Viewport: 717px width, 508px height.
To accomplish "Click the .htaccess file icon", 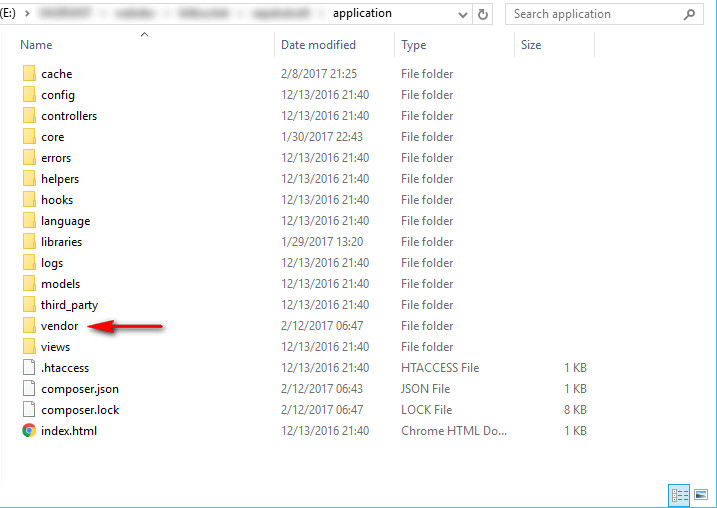I will (x=29, y=368).
